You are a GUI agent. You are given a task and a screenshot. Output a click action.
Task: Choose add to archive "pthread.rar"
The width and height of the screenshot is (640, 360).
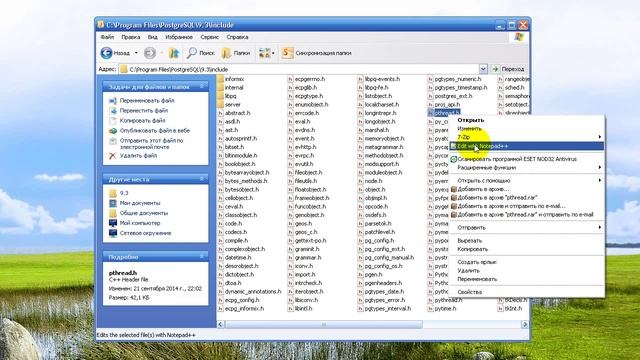click(x=526, y=198)
